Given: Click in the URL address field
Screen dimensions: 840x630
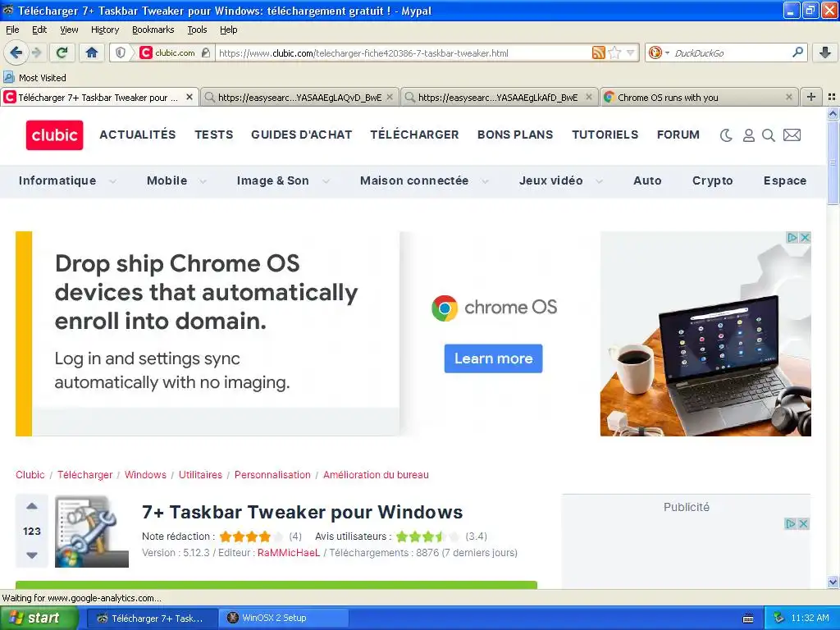Looking at the screenshot, I should tap(402, 52).
